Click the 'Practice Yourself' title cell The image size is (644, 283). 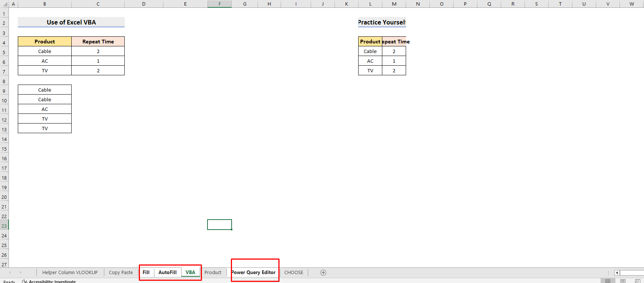click(382, 22)
